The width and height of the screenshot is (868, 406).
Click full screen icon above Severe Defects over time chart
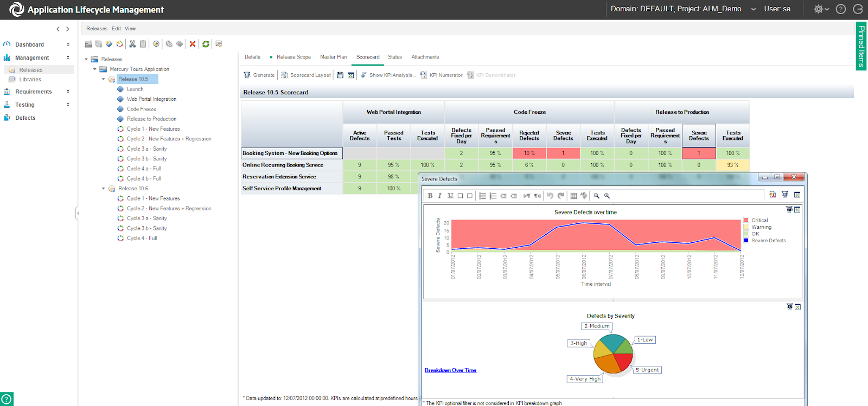(797, 210)
